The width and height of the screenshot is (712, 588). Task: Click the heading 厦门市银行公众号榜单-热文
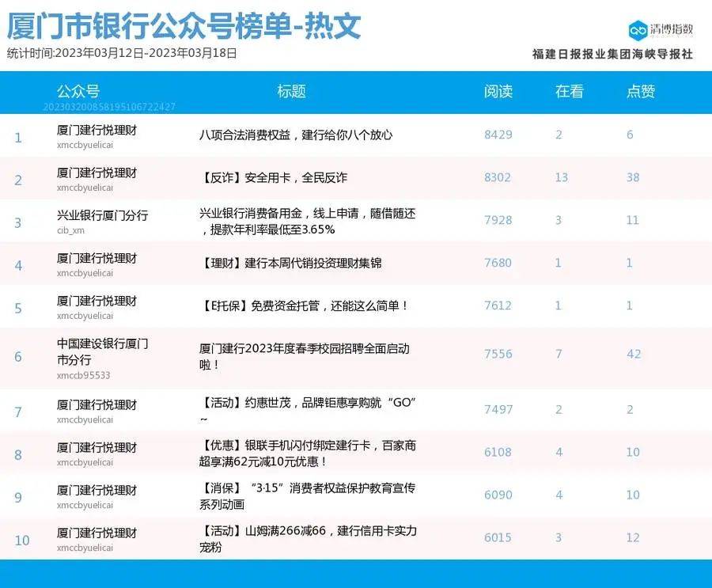[184, 25]
